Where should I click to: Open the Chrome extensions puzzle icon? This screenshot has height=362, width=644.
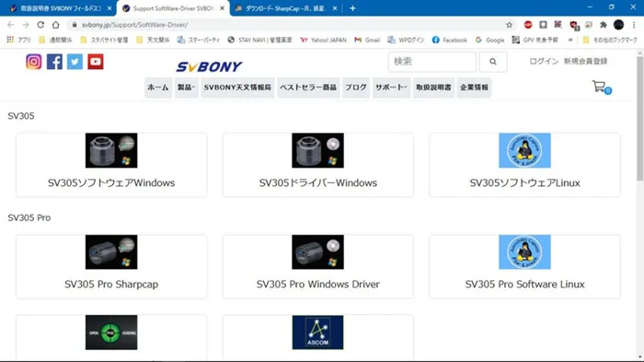pyautogui.click(x=604, y=25)
